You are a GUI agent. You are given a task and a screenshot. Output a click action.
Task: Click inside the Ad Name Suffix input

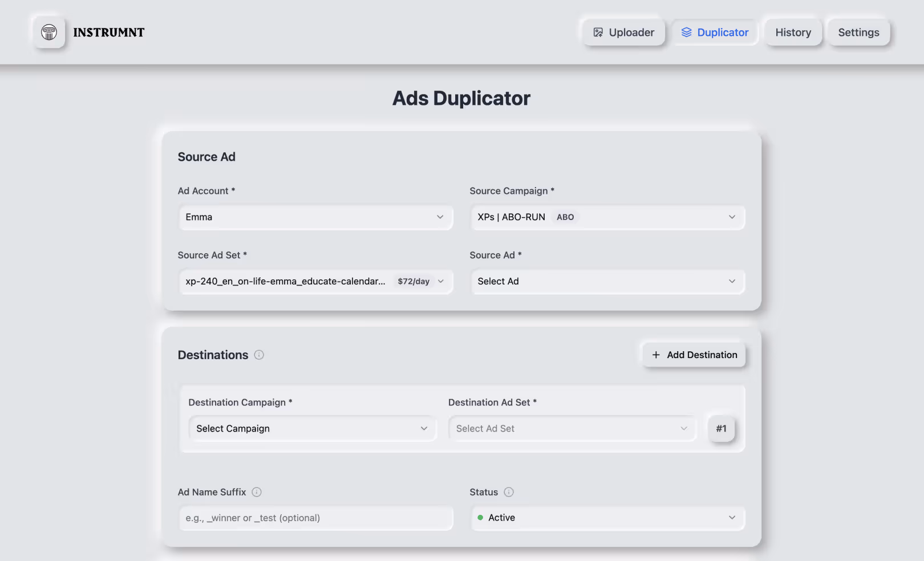coord(315,518)
